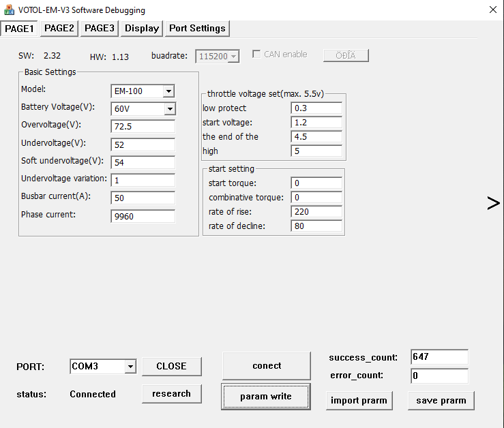Click the CLOSE port button

171,366
